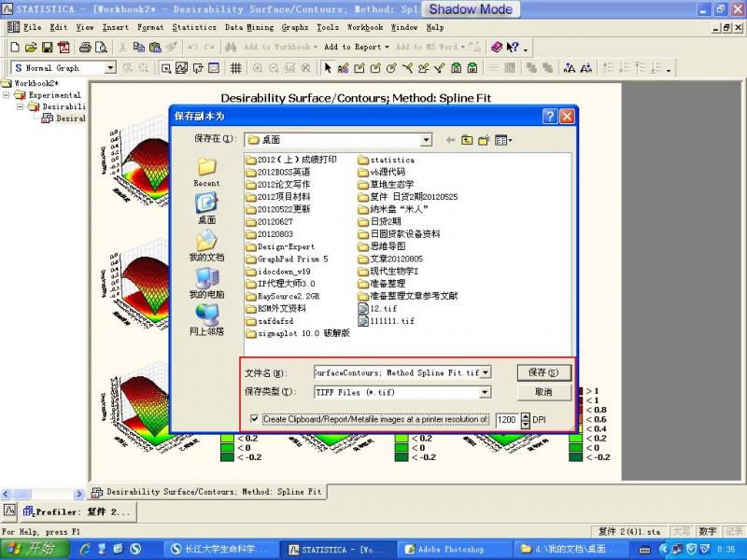Open the STATISTICA help book icon

coord(497,48)
